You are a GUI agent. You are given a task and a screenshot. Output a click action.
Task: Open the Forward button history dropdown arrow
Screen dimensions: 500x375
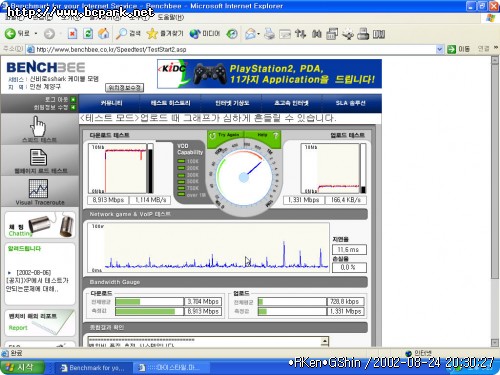point(60,34)
